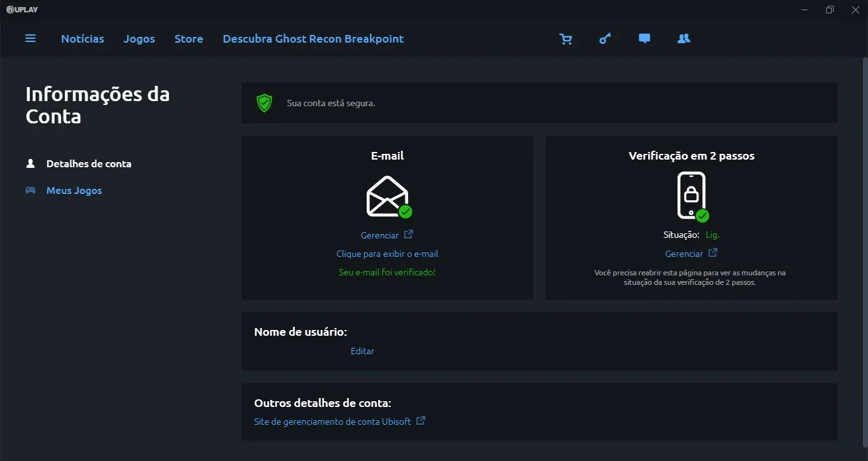Click the 'Lig.' status text

712,235
